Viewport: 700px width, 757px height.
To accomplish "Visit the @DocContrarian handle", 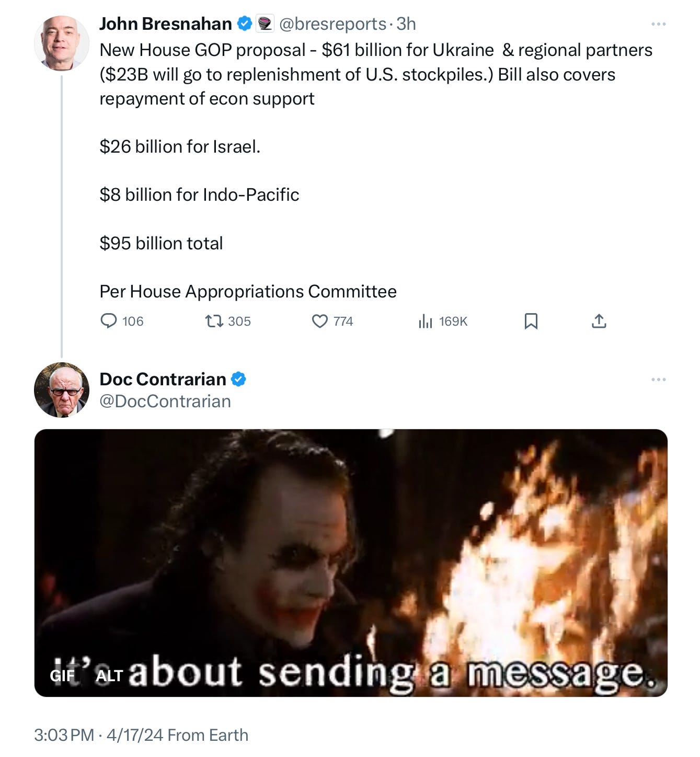I will tap(165, 402).
